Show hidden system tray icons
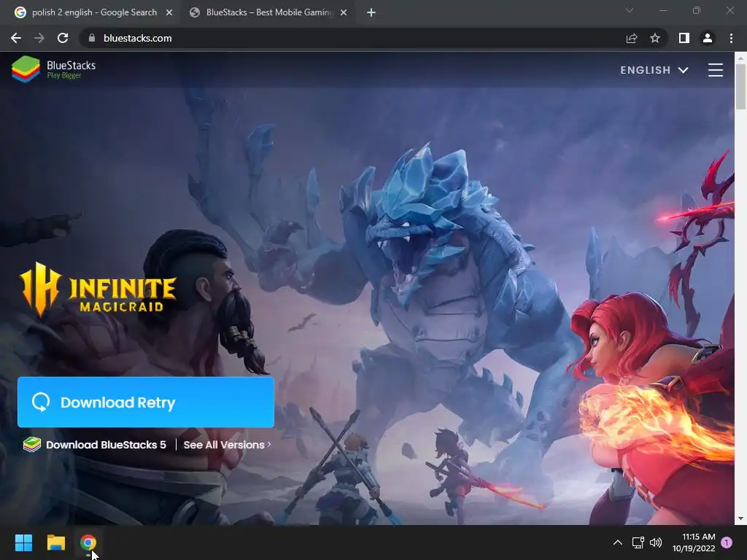This screenshot has width=747, height=560. [617, 542]
